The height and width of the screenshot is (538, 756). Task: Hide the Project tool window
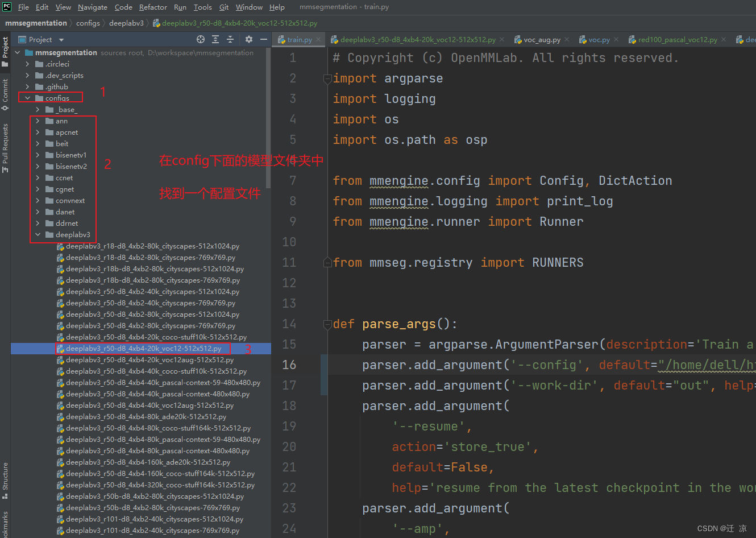264,39
